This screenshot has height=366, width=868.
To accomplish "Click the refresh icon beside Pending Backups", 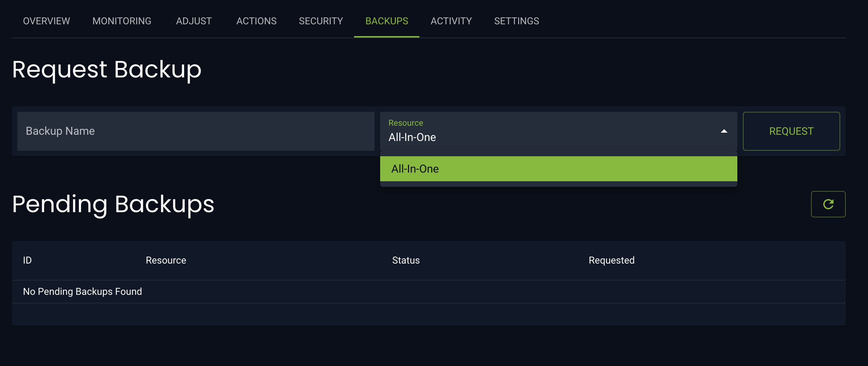I will pyautogui.click(x=829, y=204).
